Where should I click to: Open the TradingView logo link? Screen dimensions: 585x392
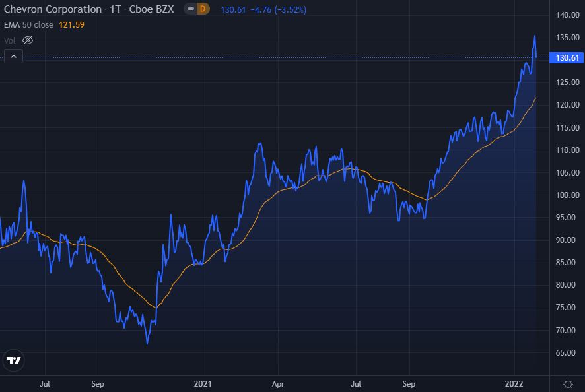13,360
